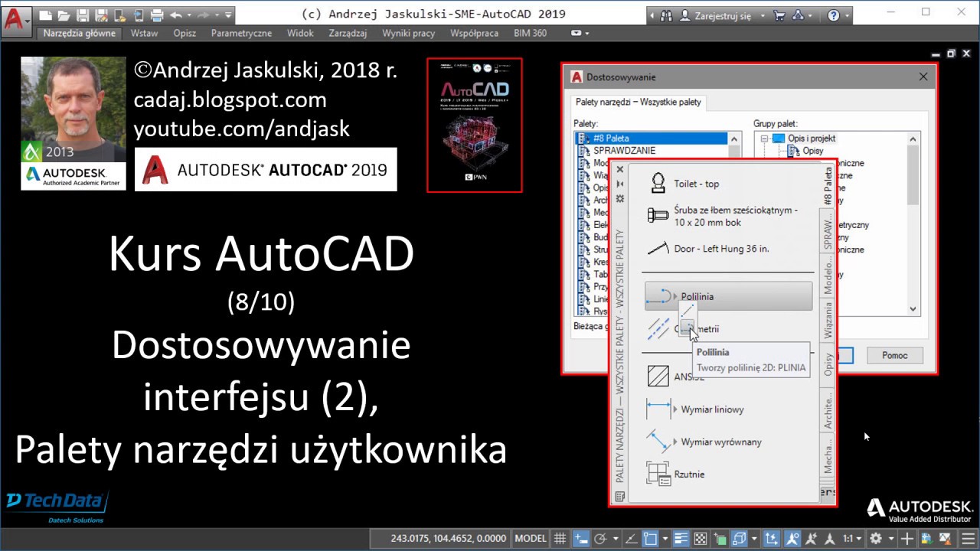The image size is (980, 551).
Task: Open tool palette properties icon below auto-hide
Action: point(620,198)
